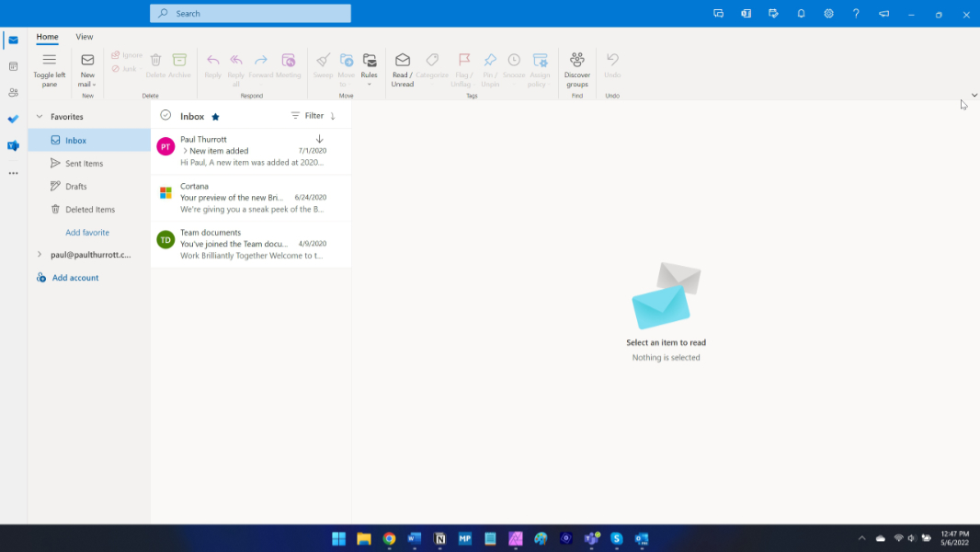Collapse the Favorites folder group
The image size is (980, 552).
point(40,117)
